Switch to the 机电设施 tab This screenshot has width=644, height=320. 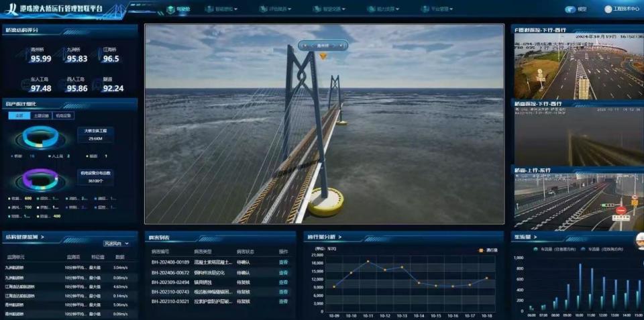64,116
